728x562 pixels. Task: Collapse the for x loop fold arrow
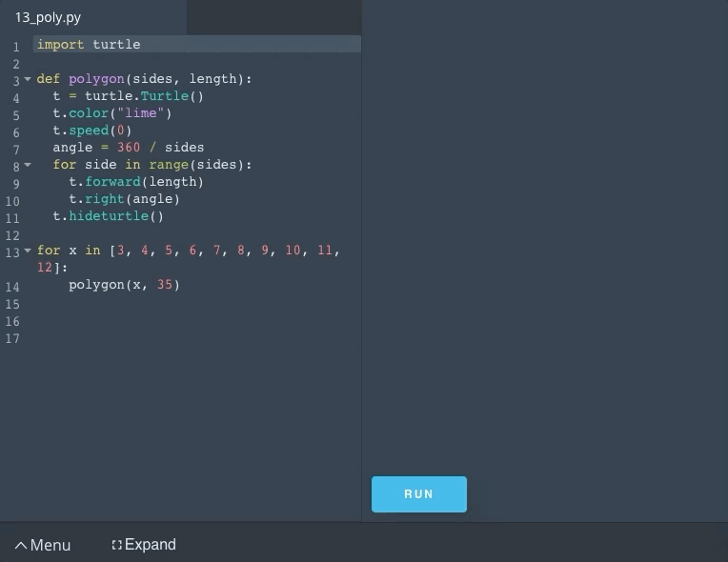coord(28,251)
